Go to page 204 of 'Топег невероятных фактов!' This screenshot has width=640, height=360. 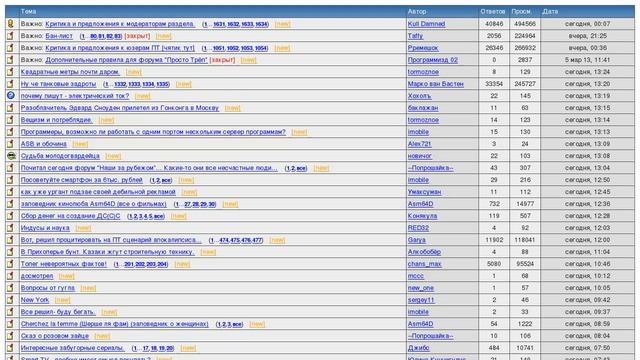tap(162, 264)
